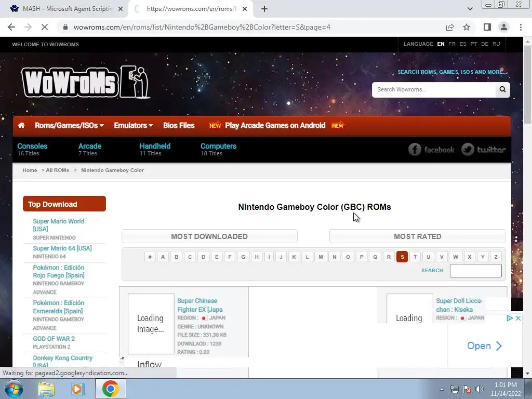Screen dimensions: 532x399
Task: Expand the Roms/Games/ISOs dropdown menu
Action: (69, 125)
